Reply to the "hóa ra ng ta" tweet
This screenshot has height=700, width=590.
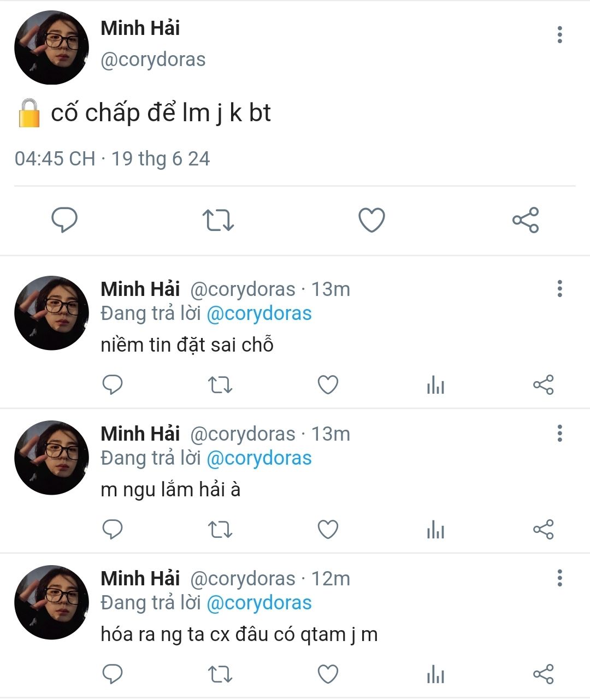113,674
